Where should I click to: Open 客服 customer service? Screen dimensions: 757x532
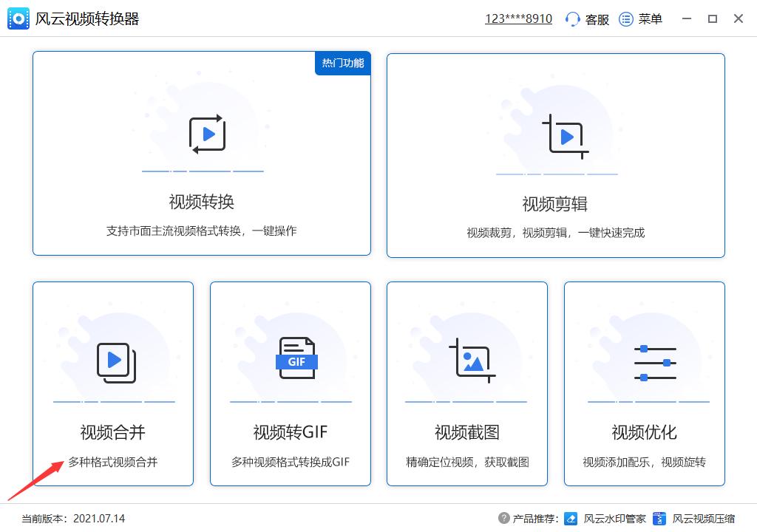point(586,19)
